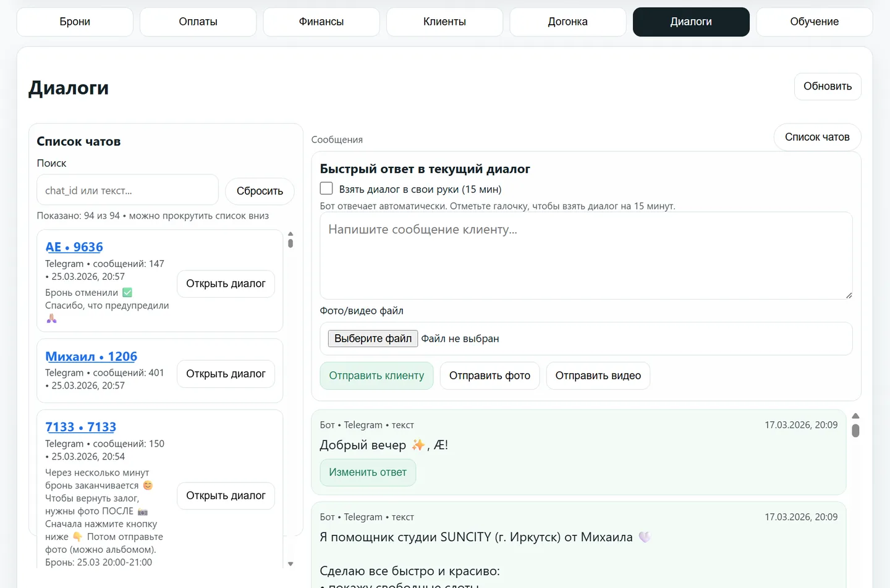The width and height of the screenshot is (890, 588).
Task: Open dialog for Михаил • 1206
Action: click(226, 374)
